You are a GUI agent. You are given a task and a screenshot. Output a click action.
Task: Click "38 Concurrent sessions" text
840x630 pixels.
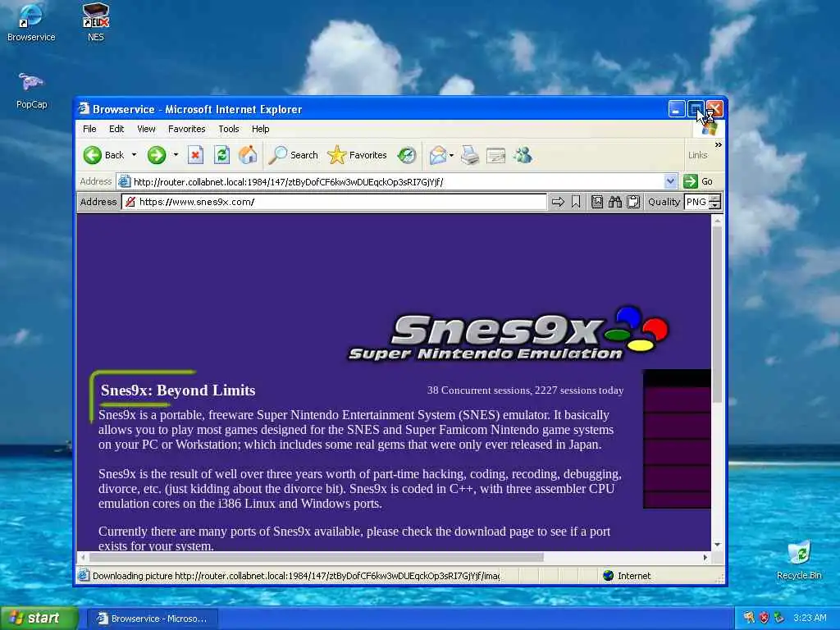479,390
